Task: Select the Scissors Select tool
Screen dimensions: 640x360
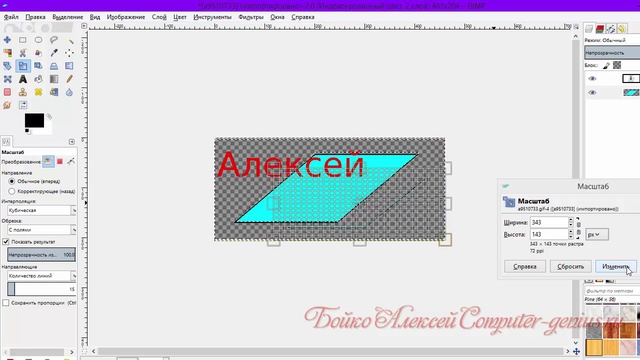Action: [x=23, y=53]
